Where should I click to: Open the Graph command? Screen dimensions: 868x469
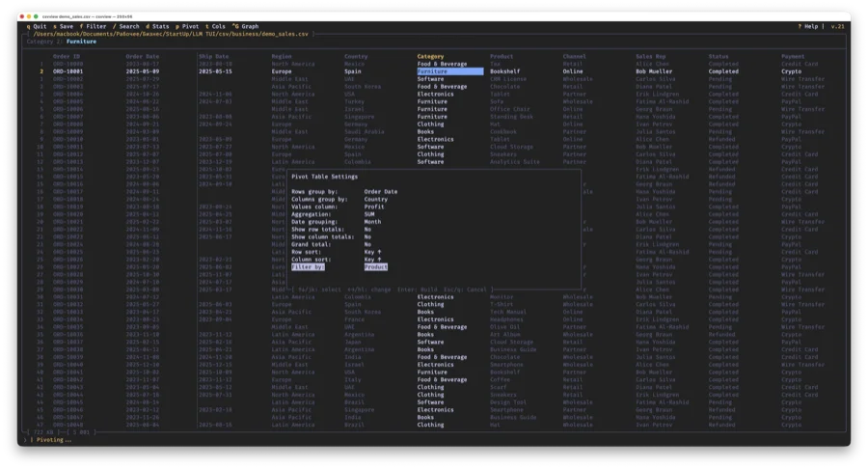(x=247, y=26)
